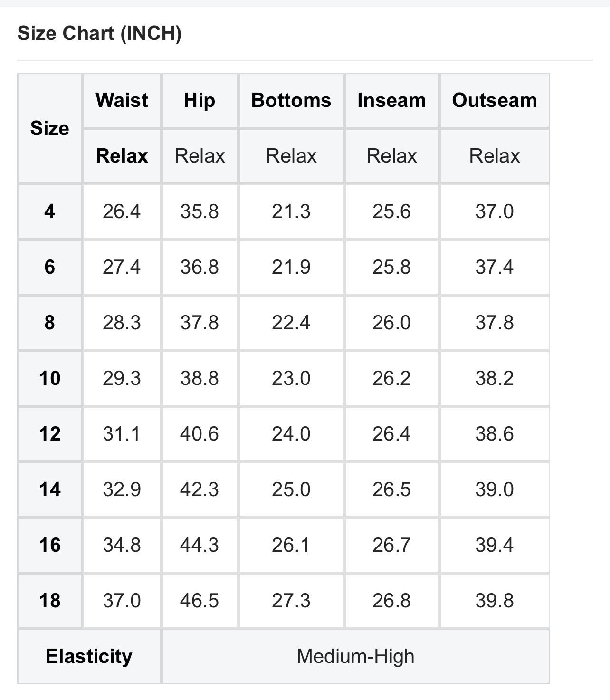Click outseam value 39.8 for size 18

click(x=494, y=601)
